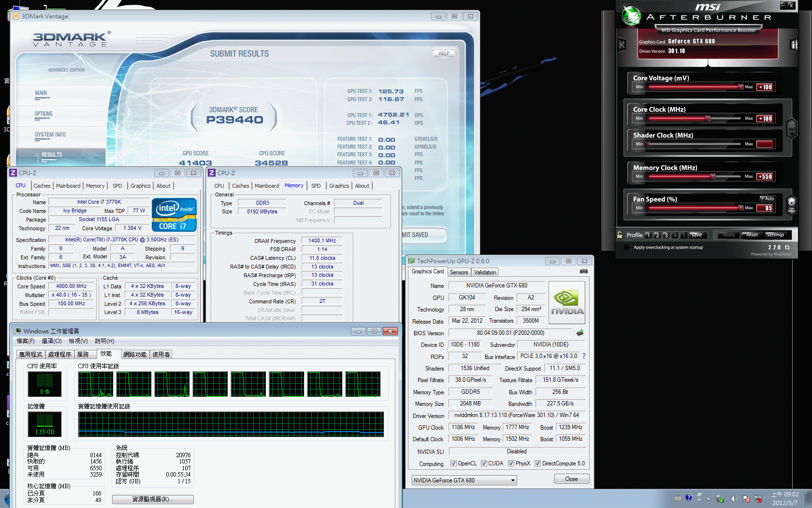Open the 檢視(V) menu in Task Manager
The image size is (812, 508).
78,341
